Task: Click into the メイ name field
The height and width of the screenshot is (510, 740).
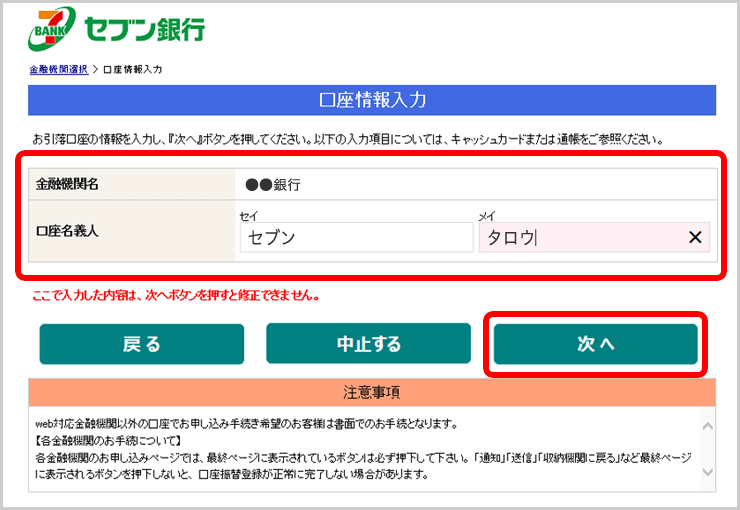Action: 594,237
